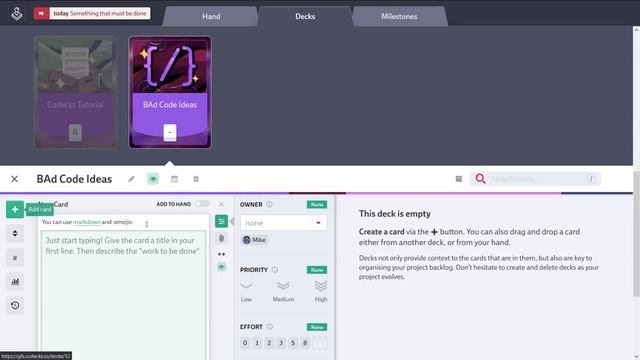Viewport: 640px width, 360px height.
Task: Click into the card text area
Action: [123, 295]
